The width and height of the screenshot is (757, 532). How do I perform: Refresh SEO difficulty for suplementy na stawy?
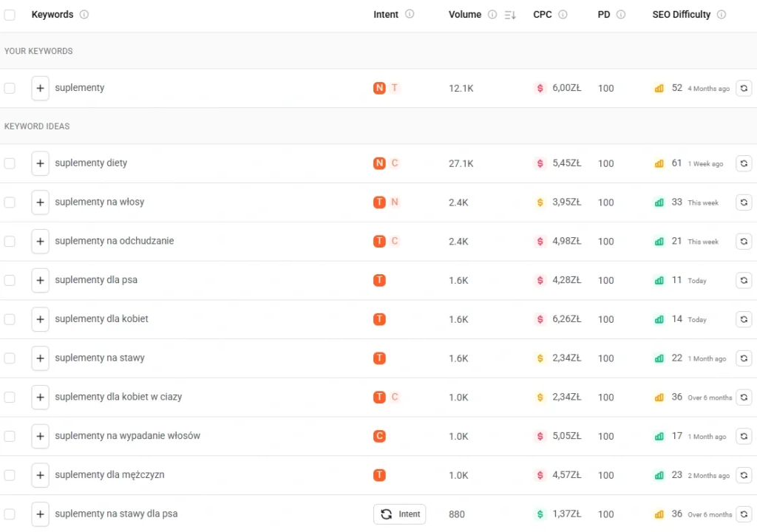(x=744, y=358)
